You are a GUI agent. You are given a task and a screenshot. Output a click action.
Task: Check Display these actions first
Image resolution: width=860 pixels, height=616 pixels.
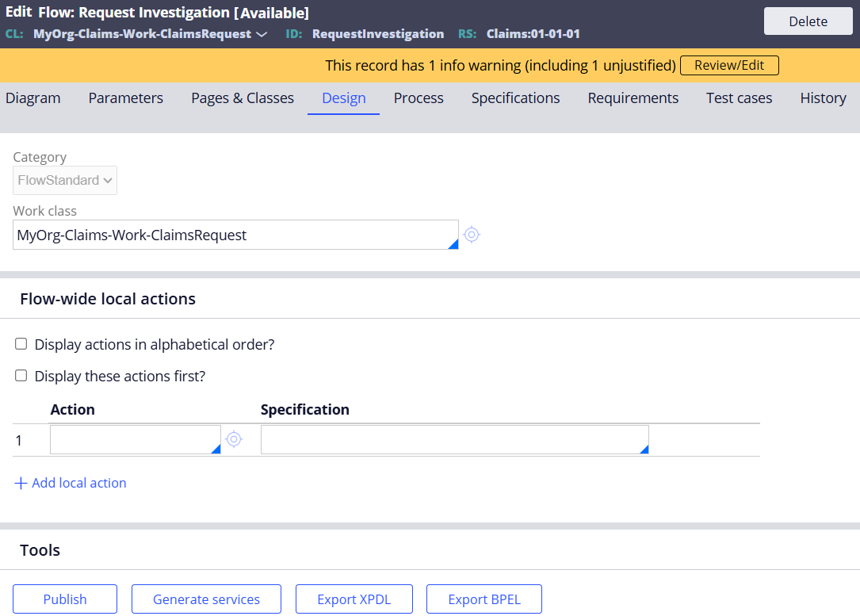(x=21, y=375)
